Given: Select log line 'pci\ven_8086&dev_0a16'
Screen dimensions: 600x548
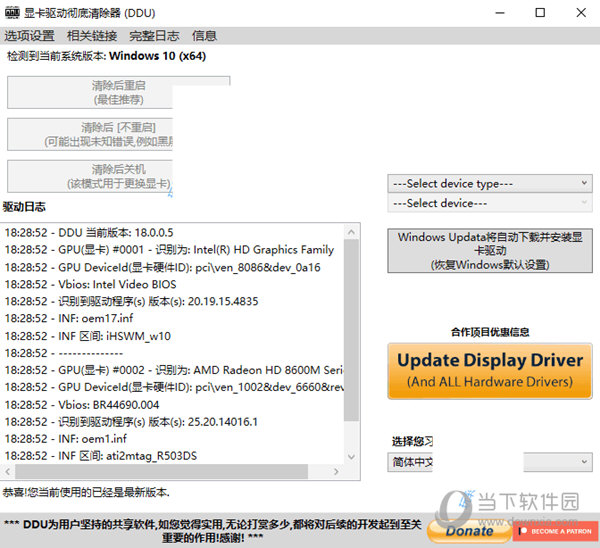Looking at the screenshot, I should (162, 267).
